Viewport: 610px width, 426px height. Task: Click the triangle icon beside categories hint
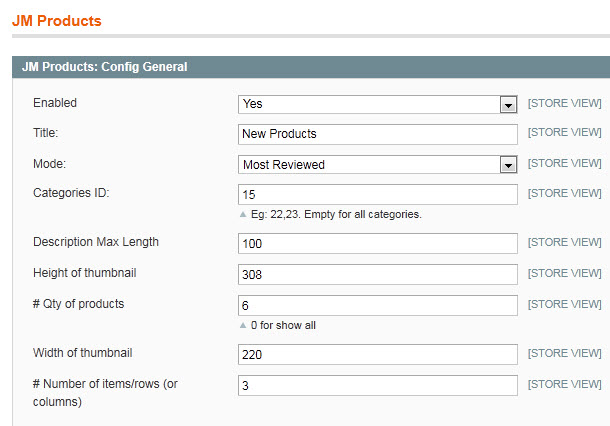click(x=243, y=214)
